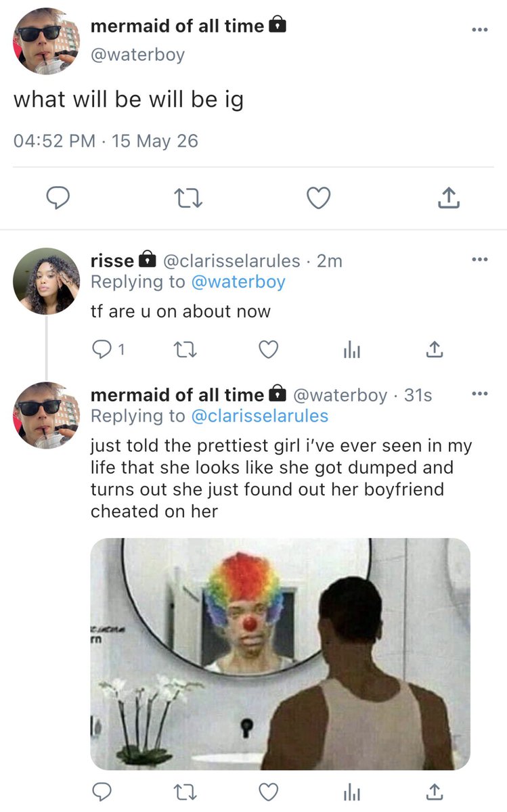The width and height of the screenshot is (507, 812).
Task: Like the main tweet by mermaid of all time
Action: point(318,198)
